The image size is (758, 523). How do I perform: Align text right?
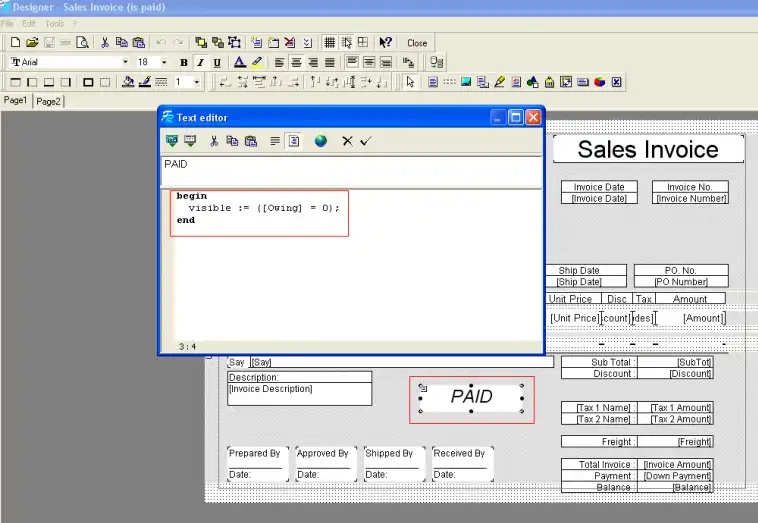pyautogui.click(x=313, y=62)
